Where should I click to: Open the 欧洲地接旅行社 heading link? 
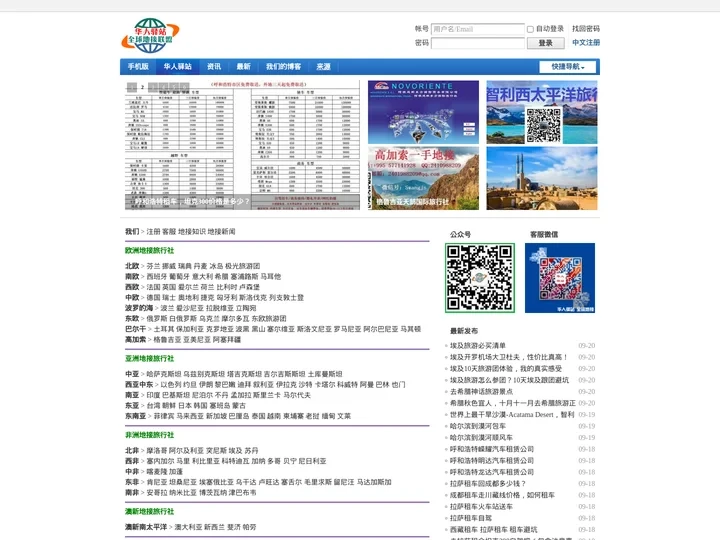[x=149, y=250]
